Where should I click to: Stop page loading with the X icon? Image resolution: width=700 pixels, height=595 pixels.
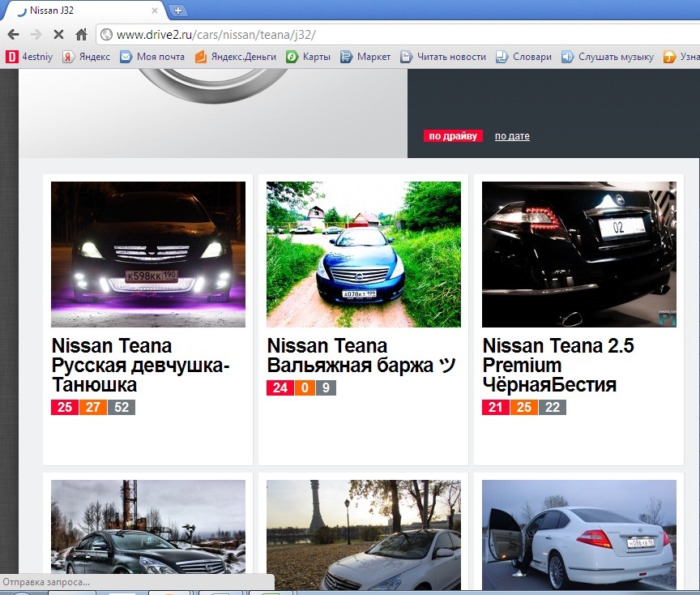point(57,34)
